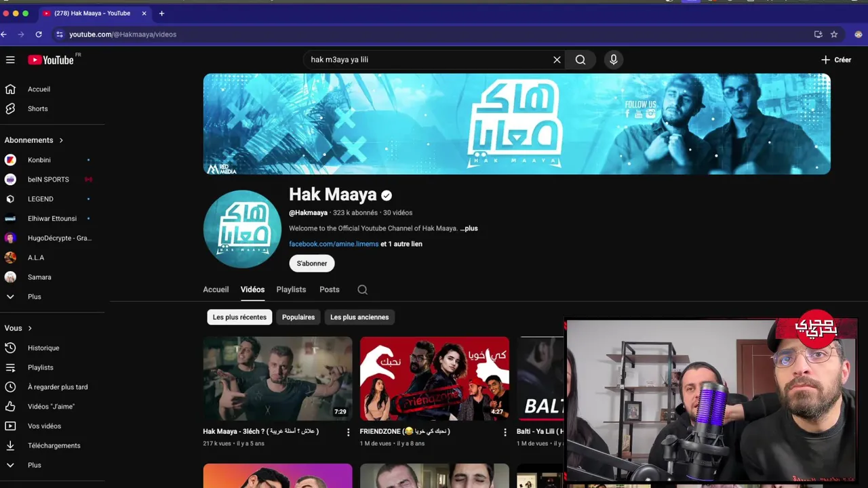Image resolution: width=868 pixels, height=488 pixels.
Task: Open options for Hak Maaya - 3léch video
Action: click(x=349, y=432)
